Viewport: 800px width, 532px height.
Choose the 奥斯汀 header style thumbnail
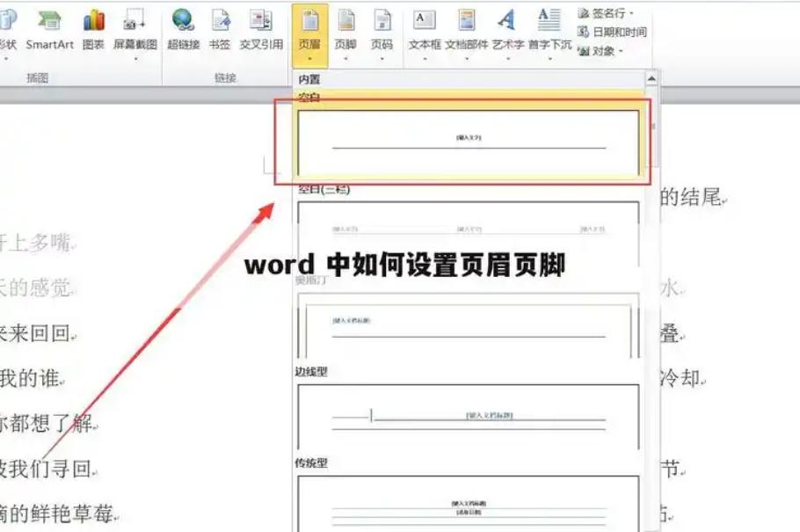click(x=469, y=325)
